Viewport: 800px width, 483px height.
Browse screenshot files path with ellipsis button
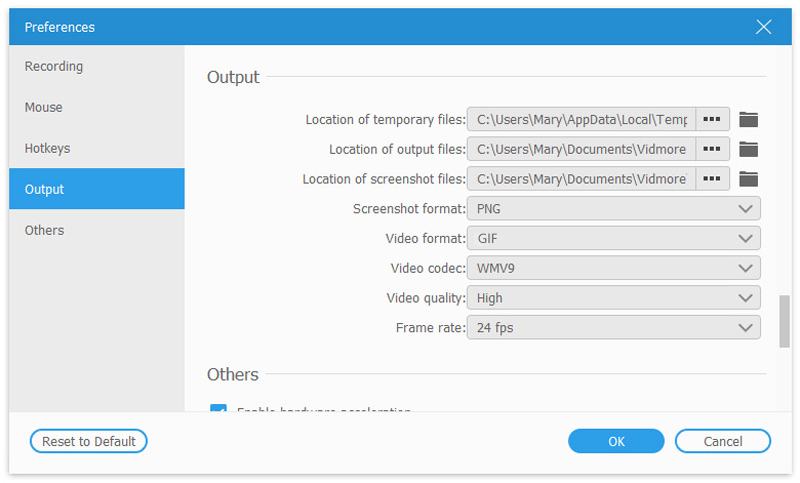712,180
